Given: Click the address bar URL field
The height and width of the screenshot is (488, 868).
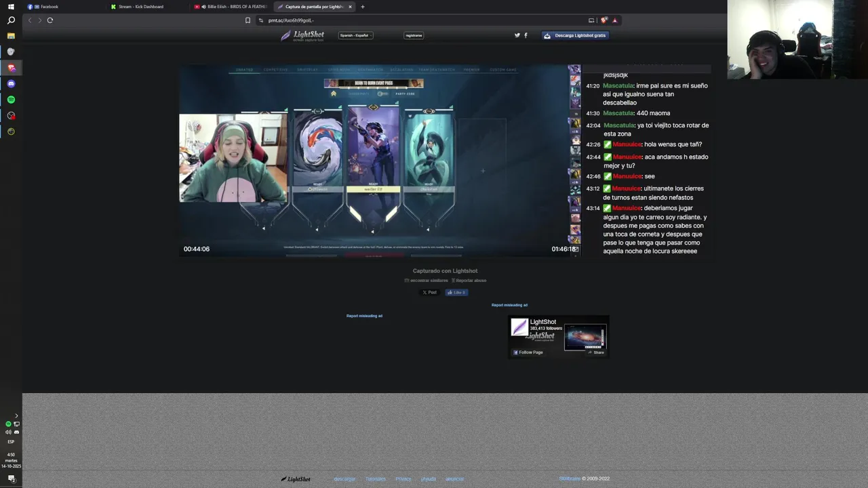Looking at the screenshot, I should (420, 20).
